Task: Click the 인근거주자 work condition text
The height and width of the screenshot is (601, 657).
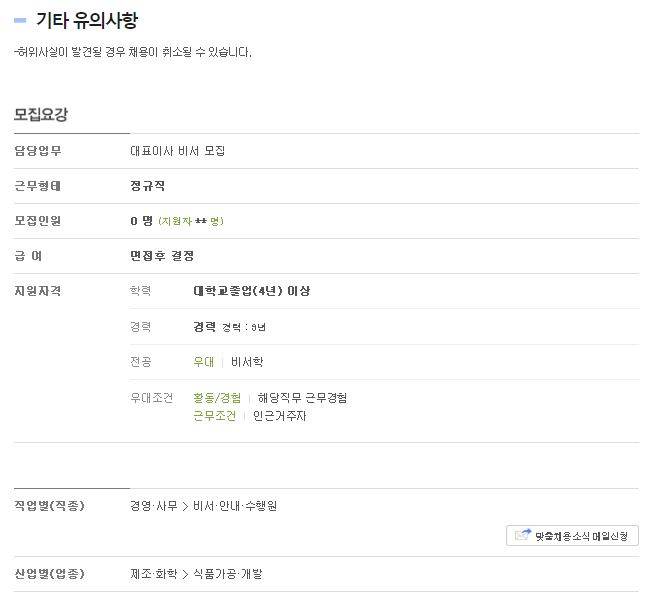Action: (x=280, y=416)
